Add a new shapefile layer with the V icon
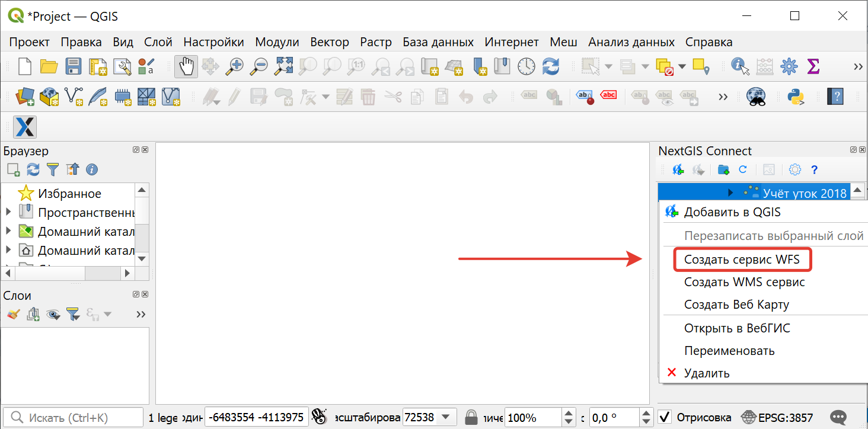The width and height of the screenshot is (868, 429). (73, 96)
